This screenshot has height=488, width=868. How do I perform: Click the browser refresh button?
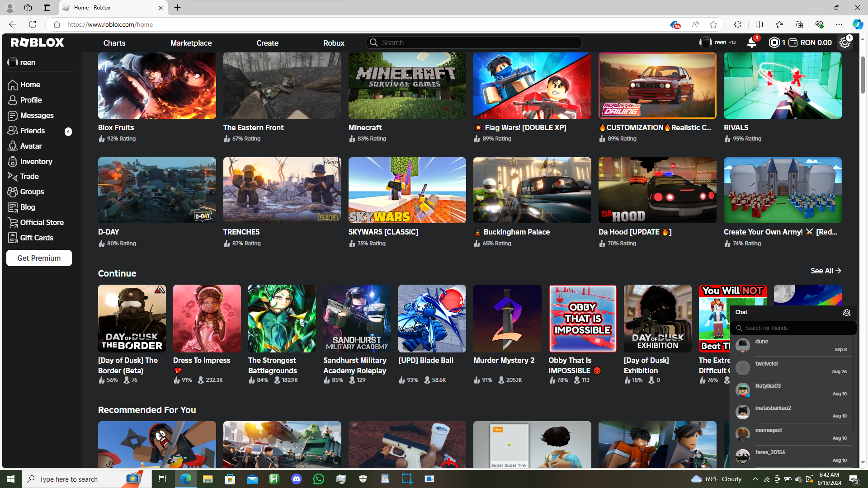[33, 24]
